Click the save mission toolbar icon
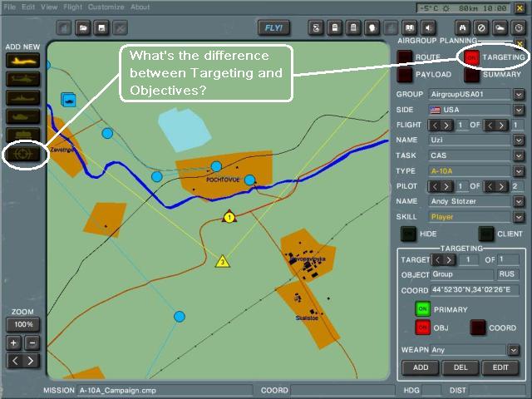This screenshot has height=399, width=532. coord(102,28)
